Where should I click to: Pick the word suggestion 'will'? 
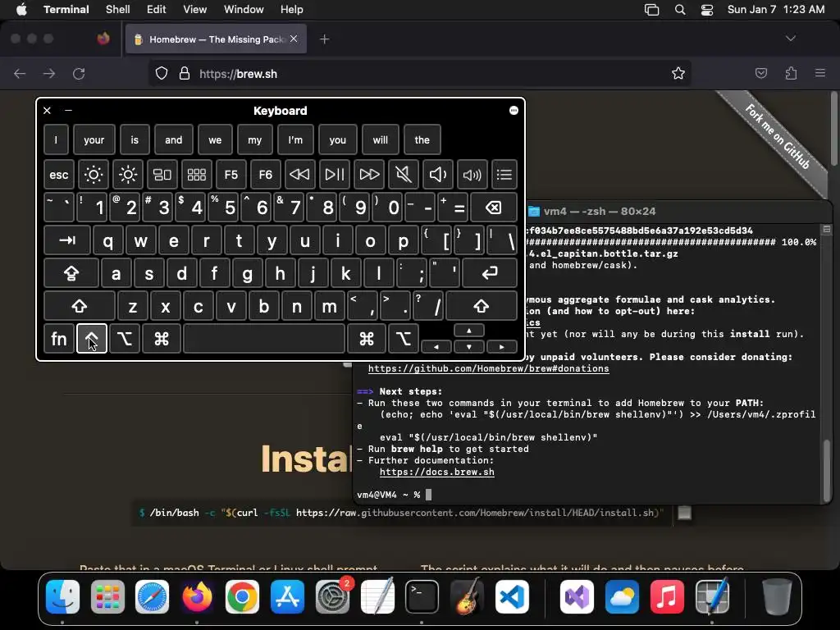381,139
